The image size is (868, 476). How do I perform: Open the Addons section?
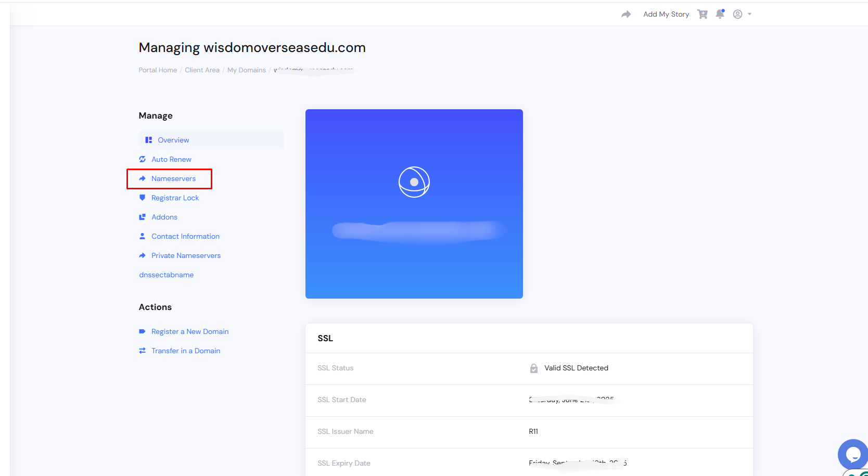pyautogui.click(x=164, y=217)
